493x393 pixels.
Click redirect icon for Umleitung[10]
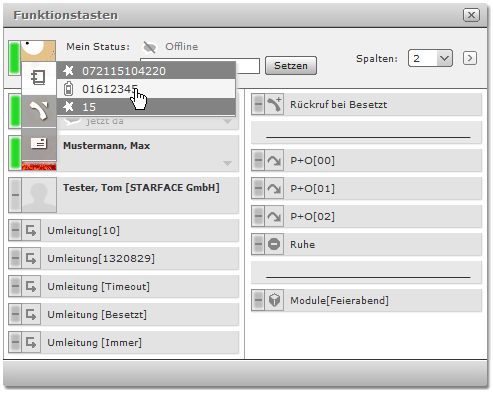(31, 230)
